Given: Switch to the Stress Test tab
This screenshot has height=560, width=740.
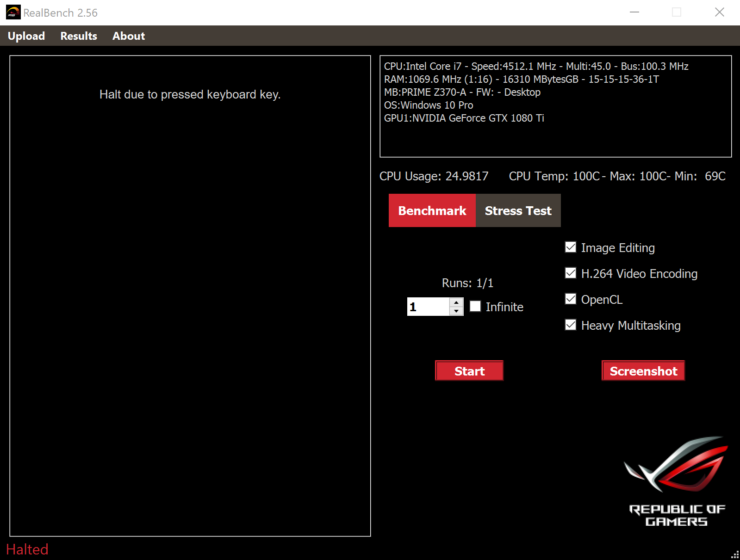Looking at the screenshot, I should click(518, 210).
